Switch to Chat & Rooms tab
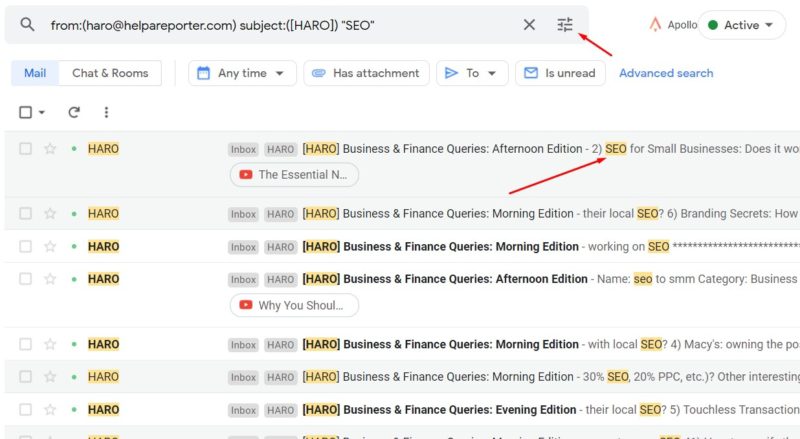800x439 pixels. coord(110,73)
